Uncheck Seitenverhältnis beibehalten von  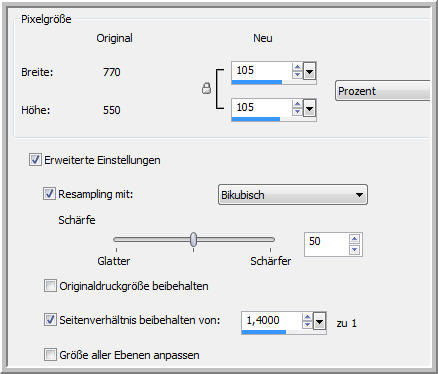50,320
